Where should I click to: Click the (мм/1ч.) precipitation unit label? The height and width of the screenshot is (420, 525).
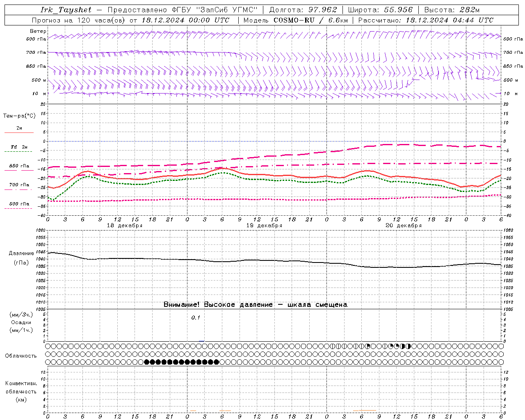coord(21,330)
